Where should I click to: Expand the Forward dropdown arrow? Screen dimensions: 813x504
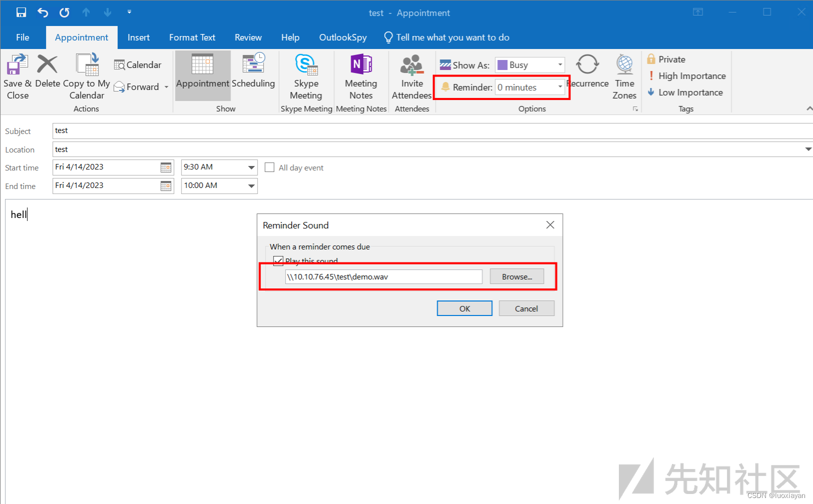click(167, 87)
